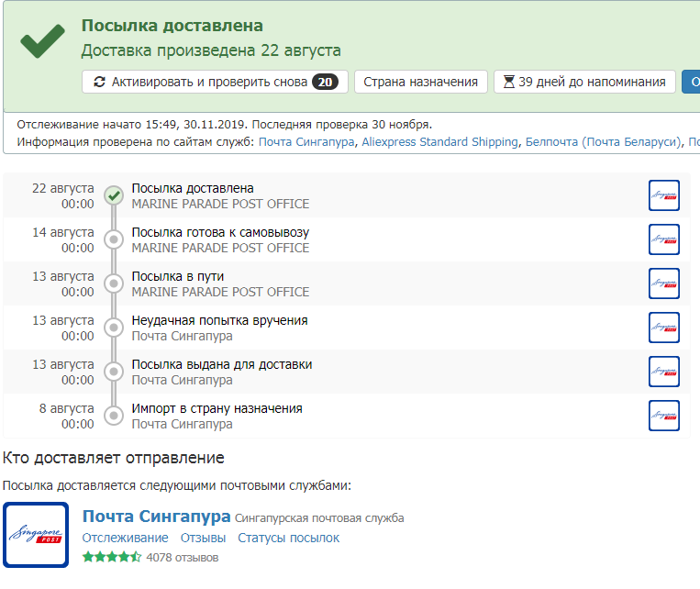The height and width of the screenshot is (589, 700).
Task: Open the Aliexpress Standard Shipping link
Action: pyautogui.click(x=439, y=141)
